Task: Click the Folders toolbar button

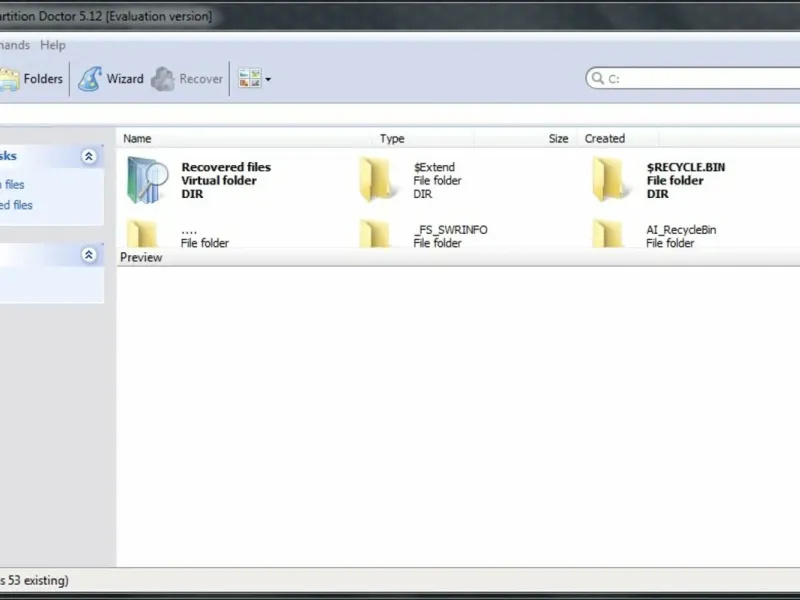Action: pos(31,79)
